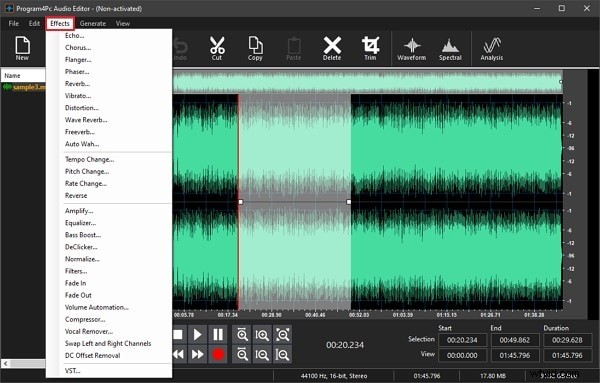Pause playback with the Pause button
Viewport: 600px width, 383px height.
coord(218,335)
